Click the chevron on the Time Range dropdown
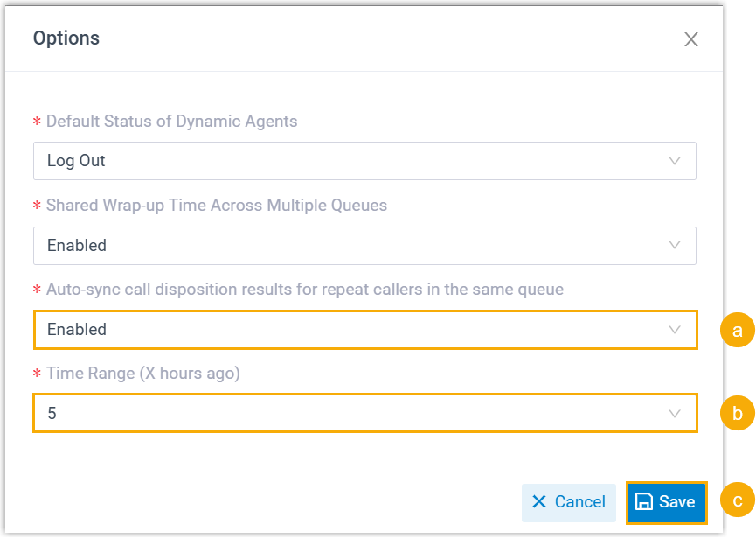Viewport: 756px width, 538px height. pyautogui.click(x=674, y=413)
